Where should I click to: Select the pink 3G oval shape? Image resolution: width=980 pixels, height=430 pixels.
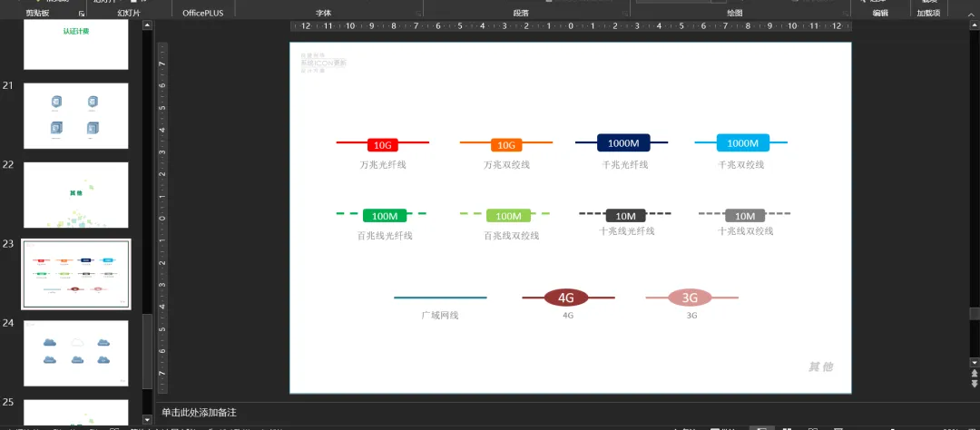(690, 298)
